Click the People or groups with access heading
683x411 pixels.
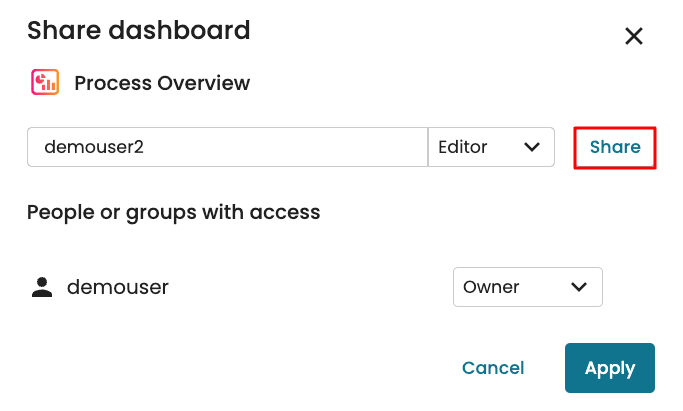173,212
